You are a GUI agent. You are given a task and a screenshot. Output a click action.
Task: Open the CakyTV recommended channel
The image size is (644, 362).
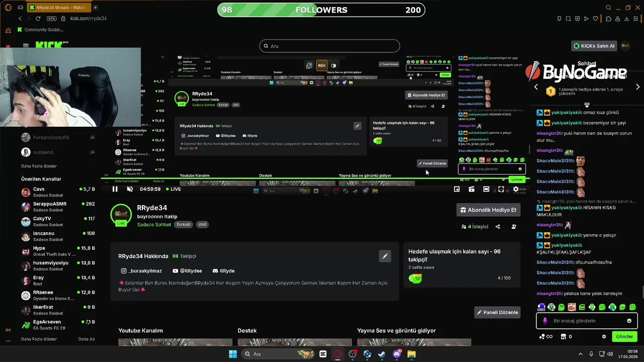click(x=58, y=222)
